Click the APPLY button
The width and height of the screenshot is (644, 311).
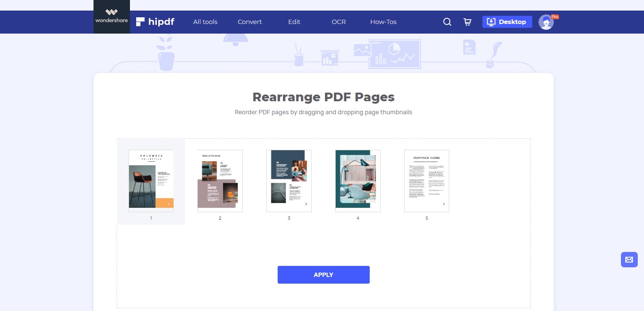click(x=324, y=275)
